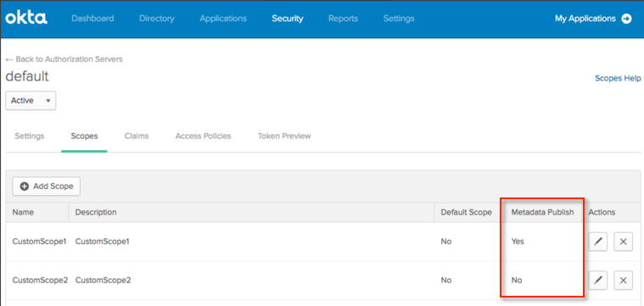Edit CustomScope1 with pencil icon
Image resolution: width=644 pixels, height=306 pixels.
598,242
